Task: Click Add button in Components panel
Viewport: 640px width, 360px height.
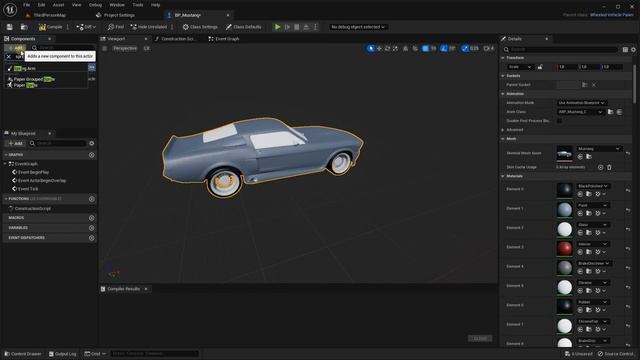Action: [x=16, y=48]
